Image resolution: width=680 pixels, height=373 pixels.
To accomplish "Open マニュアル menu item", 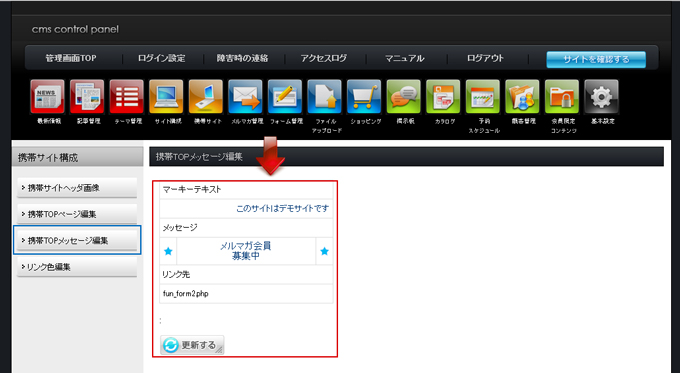I will tap(405, 58).
